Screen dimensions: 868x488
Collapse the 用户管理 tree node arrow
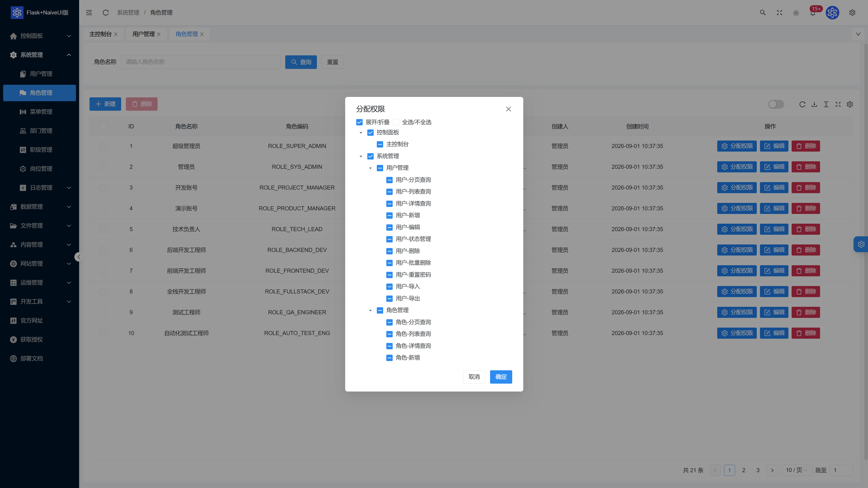pyautogui.click(x=370, y=168)
